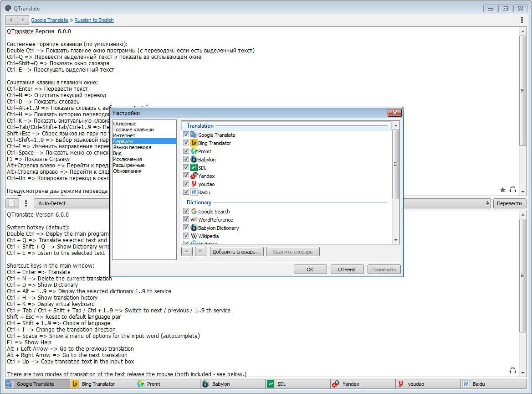Image resolution: width=532 pixels, height=394 pixels.
Task: Click Отмена to cancel settings
Action: 347,270
